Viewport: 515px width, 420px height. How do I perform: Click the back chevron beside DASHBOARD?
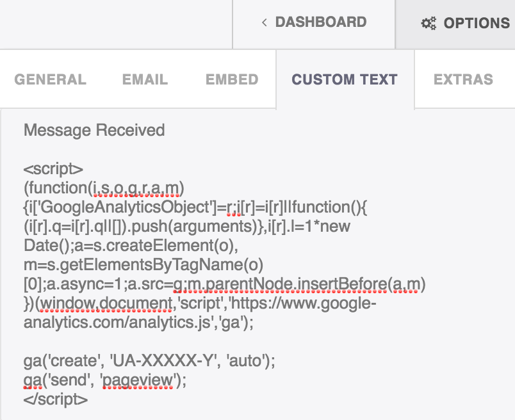coord(265,22)
